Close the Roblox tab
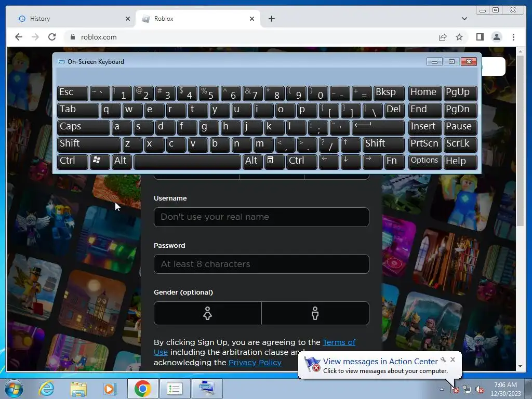 (x=252, y=19)
